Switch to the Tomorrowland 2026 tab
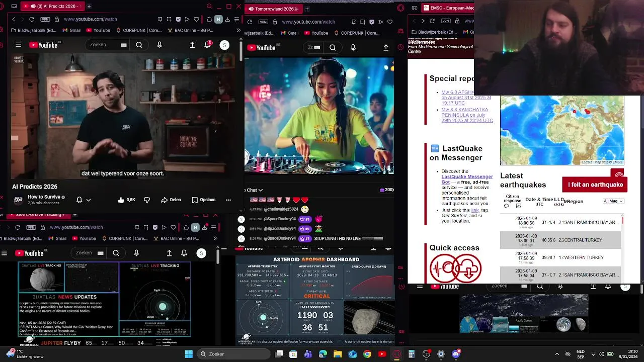This screenshot has height=362, width=644. pyautogui.click(x=274, y=9)
